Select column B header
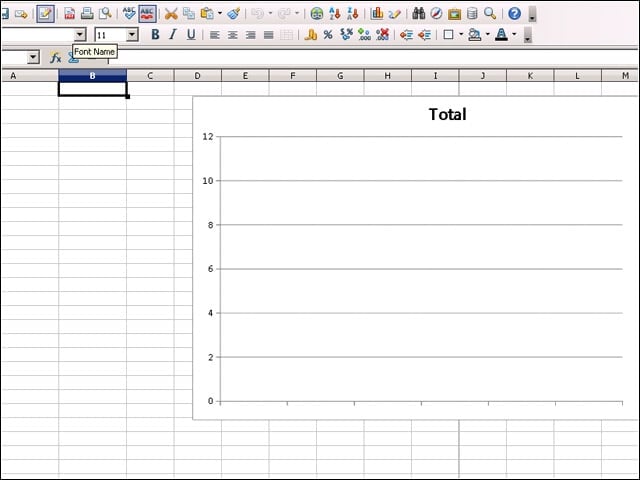Image resolution: width=640 pixels, height=480 pixels. tap(93, 76)
